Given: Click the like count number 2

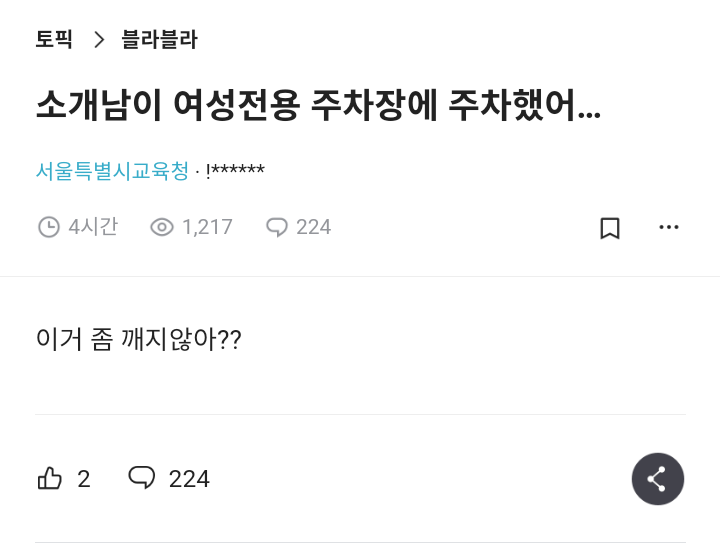Looking at the screenshot, I should [x=84, y=479].
